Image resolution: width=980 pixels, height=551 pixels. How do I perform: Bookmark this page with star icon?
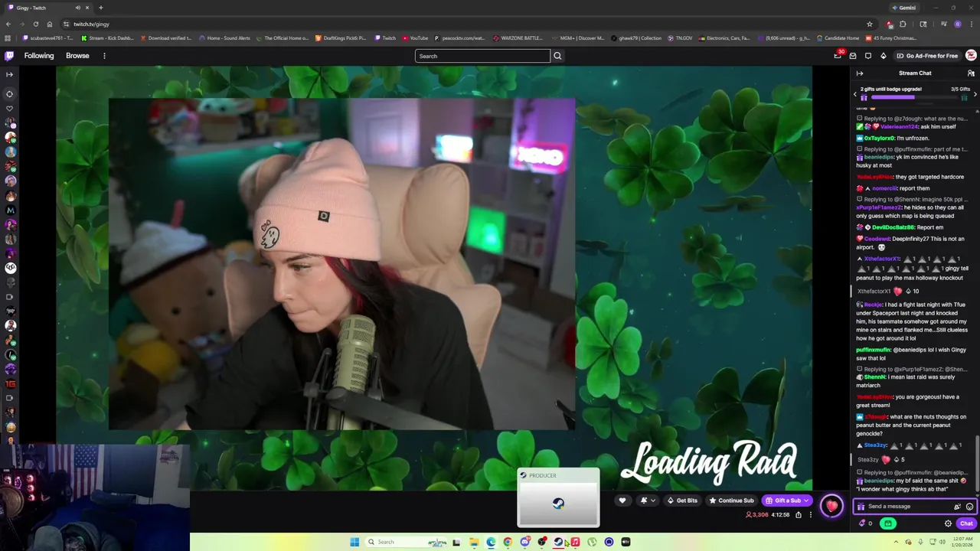(x=869, y=24)
